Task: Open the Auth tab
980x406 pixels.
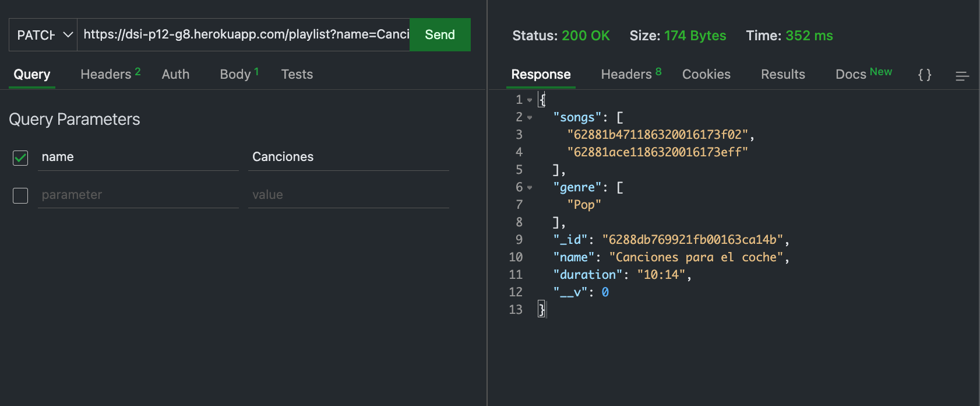Action: [175, 74]
